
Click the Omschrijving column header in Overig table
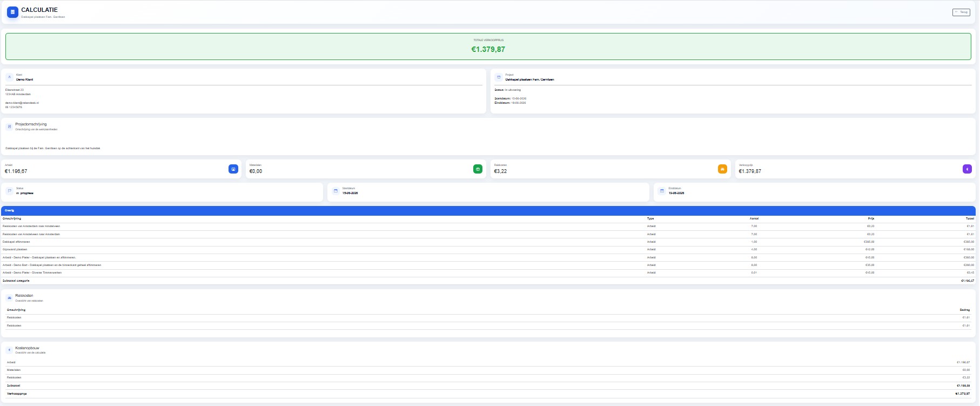pos(12,218)
